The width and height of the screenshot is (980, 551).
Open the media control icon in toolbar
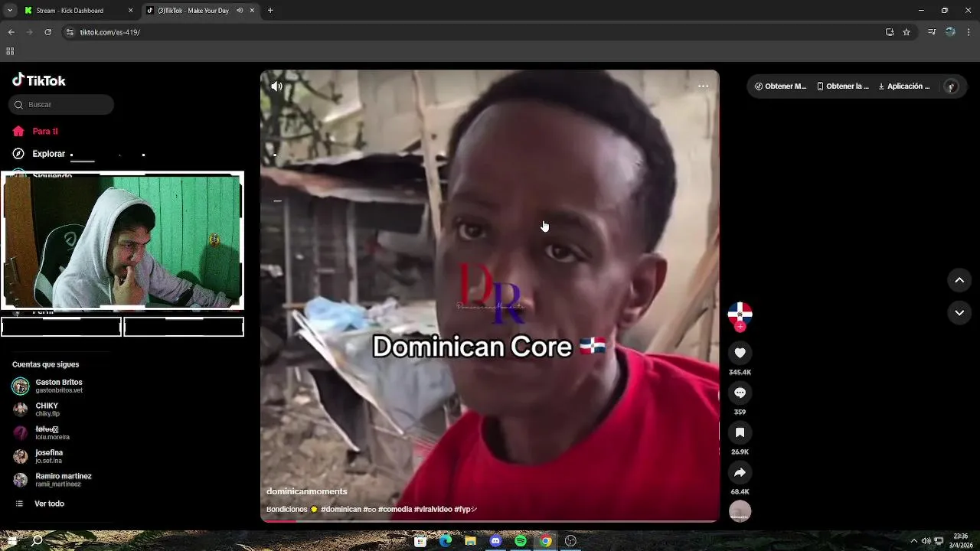[932, 32]
